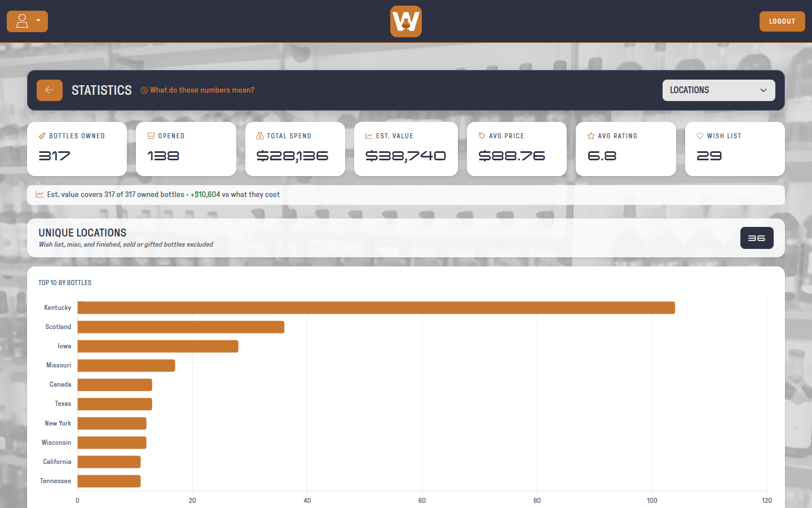Screen dimensions: 812x508
Task: Click the 29 wish list count
Action: coord(709,156)
